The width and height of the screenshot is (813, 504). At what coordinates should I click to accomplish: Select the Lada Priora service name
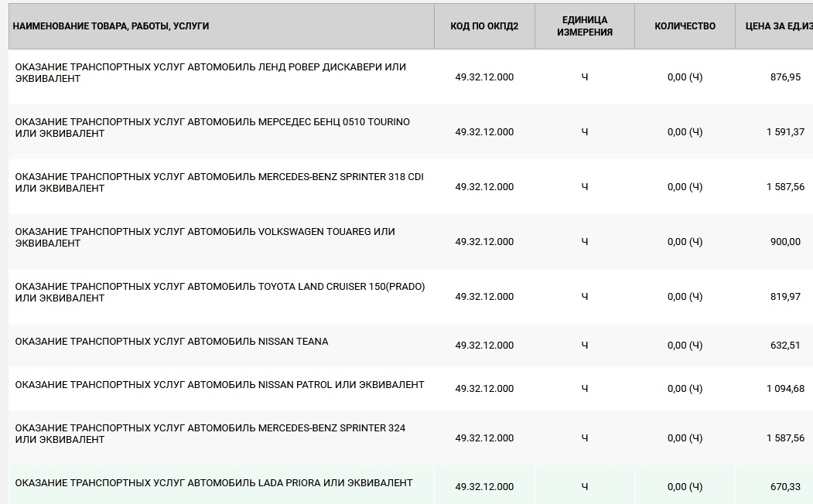point(213,483)
